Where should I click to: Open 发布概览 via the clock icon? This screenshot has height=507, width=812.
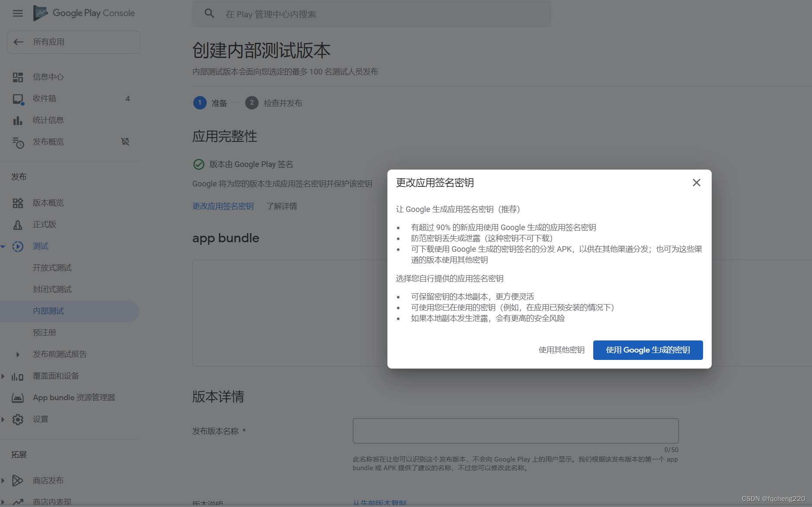tap(18, 142)
